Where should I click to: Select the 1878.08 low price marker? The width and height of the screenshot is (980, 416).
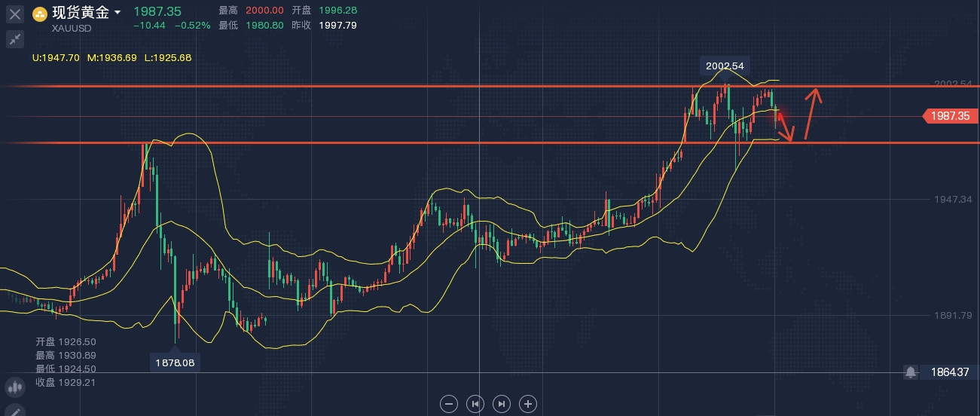pyautogui.click(x=176, y=362)
